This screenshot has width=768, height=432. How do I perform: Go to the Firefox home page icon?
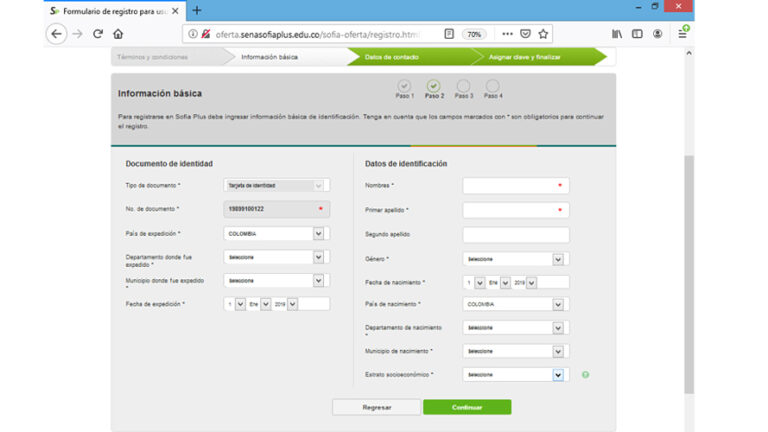118,33
